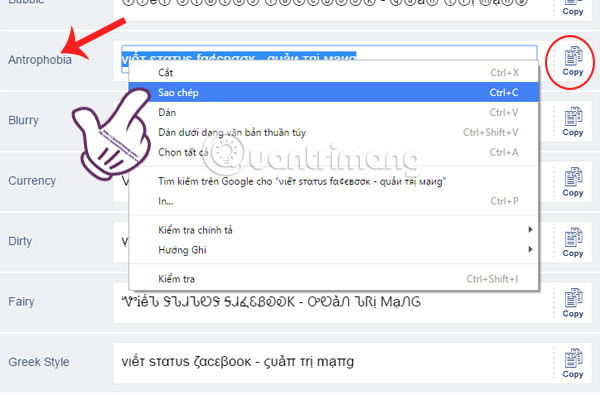The image size is (600, 395).
Task: Expand the Hướng Ghi submenu arrow
Action: pyautogui.click(x=530, y=249)
